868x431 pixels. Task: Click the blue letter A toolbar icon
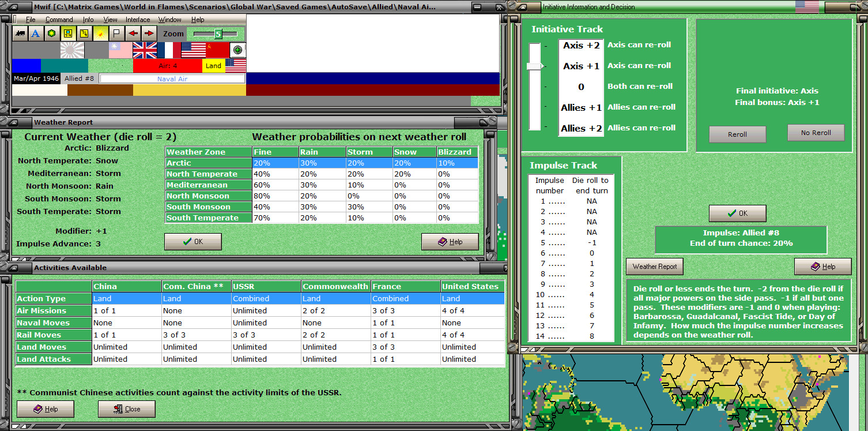click(35, 33)
